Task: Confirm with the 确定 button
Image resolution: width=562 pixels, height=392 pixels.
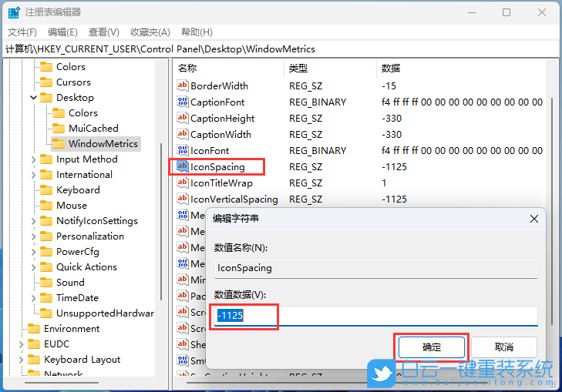Action: (x=432, y=347)
